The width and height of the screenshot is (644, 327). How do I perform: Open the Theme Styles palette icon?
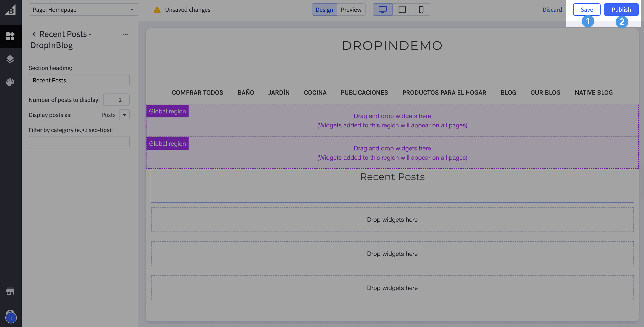pyautogui.click(x=10, y=82)
